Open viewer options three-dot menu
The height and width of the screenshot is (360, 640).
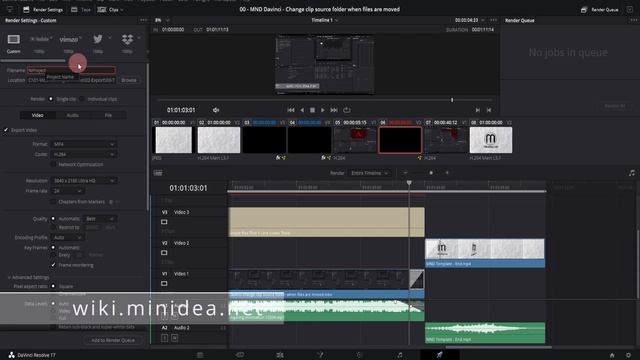[x=494, y=20]
